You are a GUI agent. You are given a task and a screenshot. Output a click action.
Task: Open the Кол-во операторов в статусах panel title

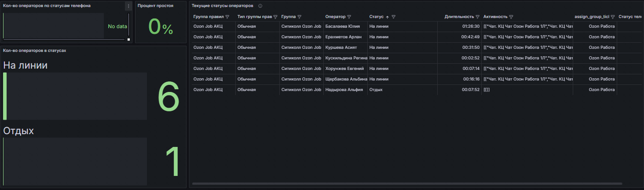pos(35,51)
